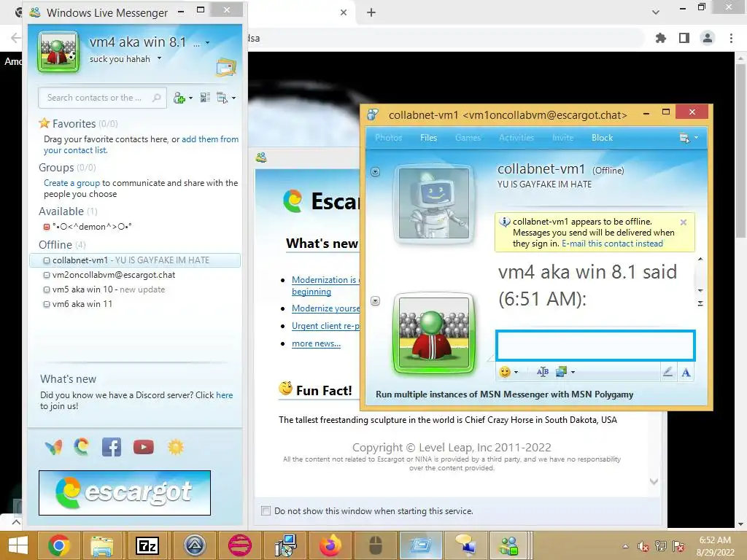Screen dimensions: 747x560
Task: Click the user avatar picture in Messenger header
Action: tap(58, 52)
